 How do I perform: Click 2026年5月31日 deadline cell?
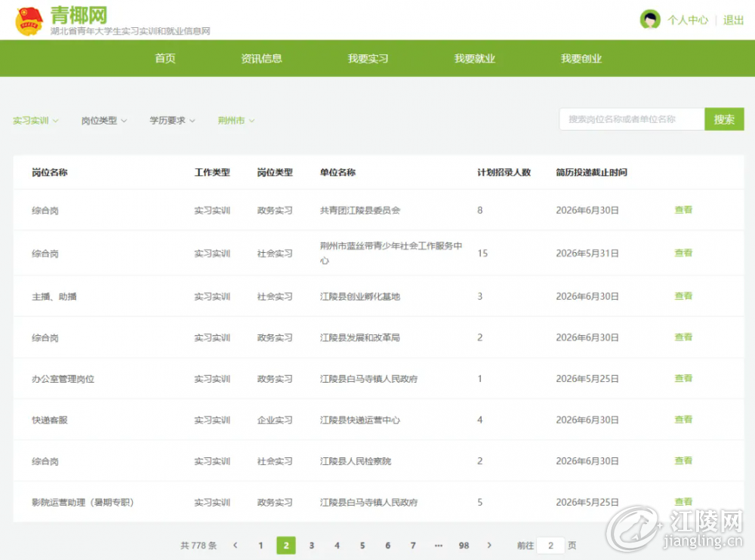click(x=587, y=254)
